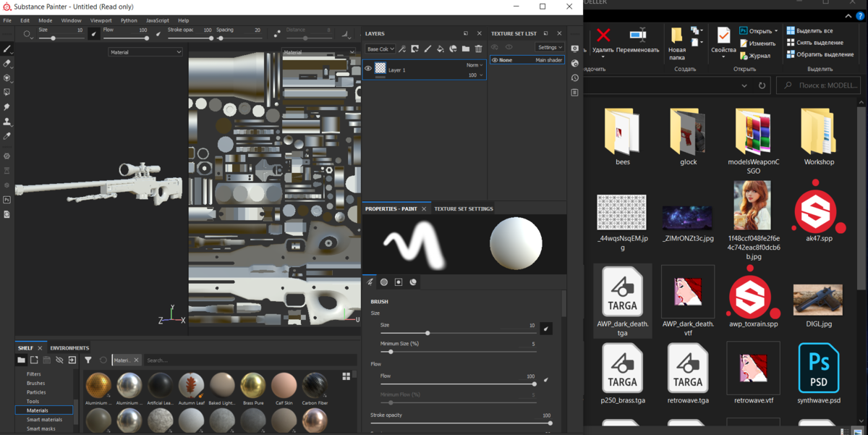Open the shelf filter funnel icon
868x435 pixels.
(x=88, y=360)
